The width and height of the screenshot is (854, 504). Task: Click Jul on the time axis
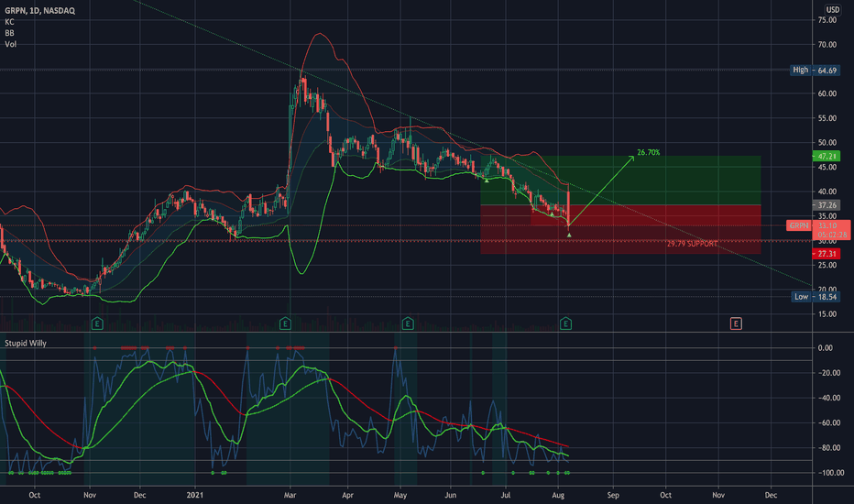[506, 495]
